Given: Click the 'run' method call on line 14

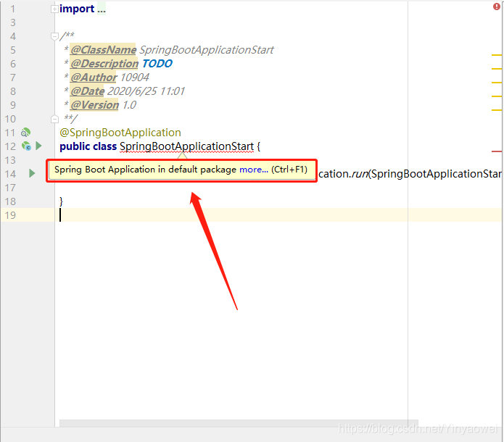Looking at the screenshot, I should [x=360, y=174].
